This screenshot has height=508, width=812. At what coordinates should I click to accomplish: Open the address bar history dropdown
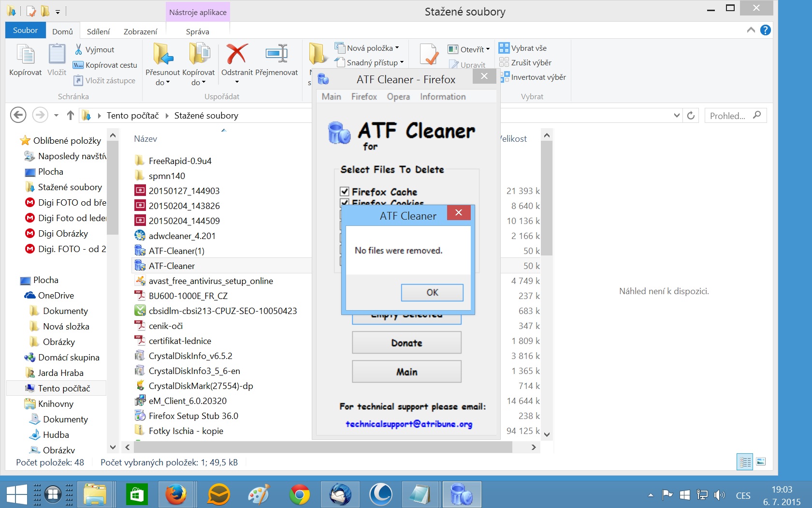point(677,115)
